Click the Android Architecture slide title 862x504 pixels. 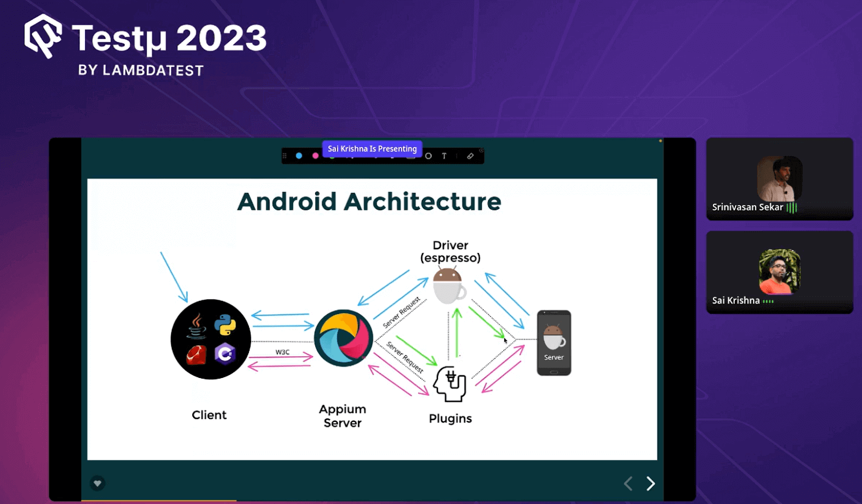click(x=370, y=202)
